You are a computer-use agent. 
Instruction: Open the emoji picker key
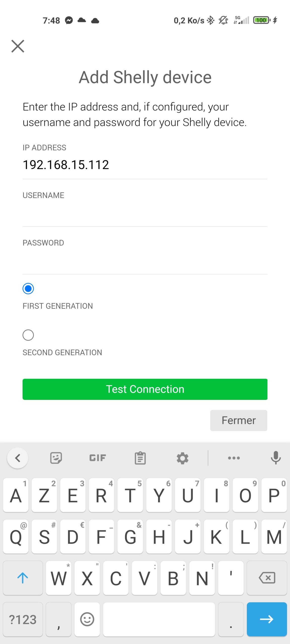(87, 619)
